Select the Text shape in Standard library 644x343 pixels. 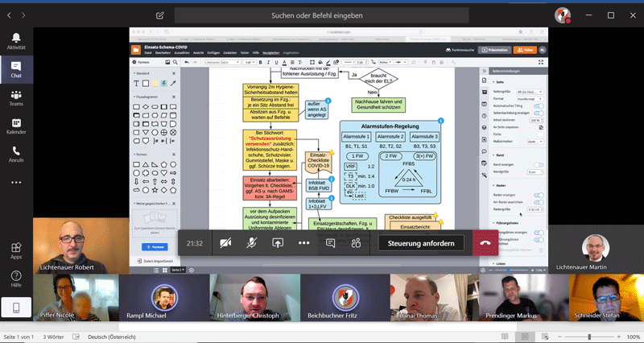pyautogui.click(x=136, y=84)
